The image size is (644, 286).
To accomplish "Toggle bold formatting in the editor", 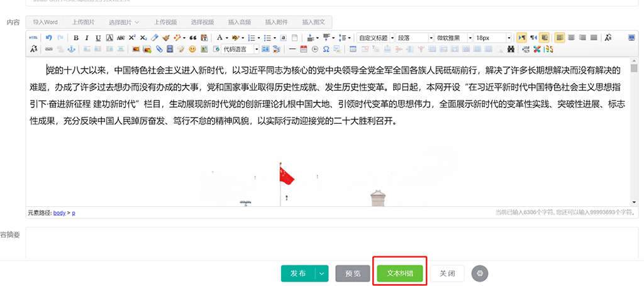I will coord(76,38).
